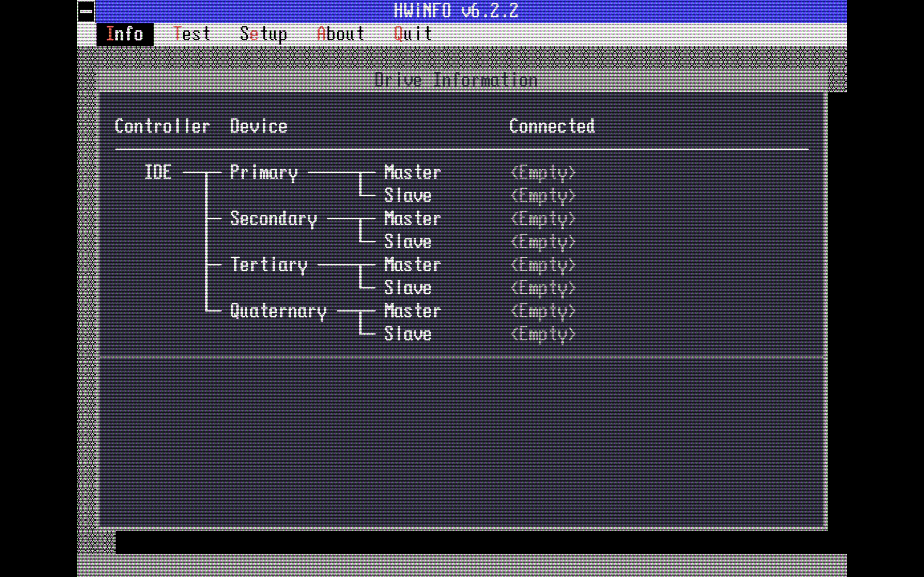The width and height of the screenshot is (924, 577).
Task: Open the Test menu
Action: coord(192,34)
